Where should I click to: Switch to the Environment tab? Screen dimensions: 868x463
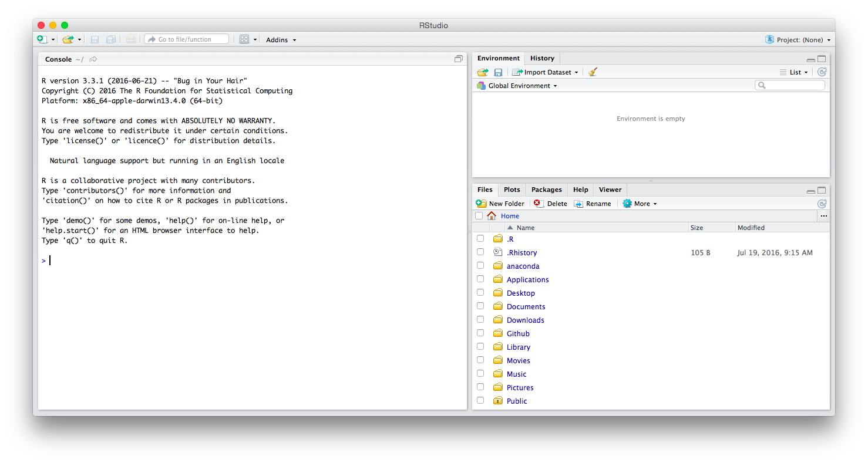click(498, 58)
